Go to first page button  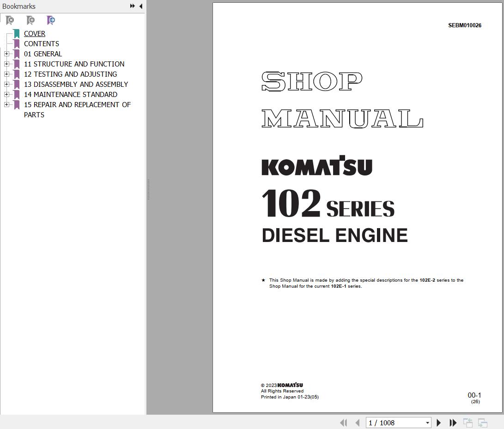point(344,423)
